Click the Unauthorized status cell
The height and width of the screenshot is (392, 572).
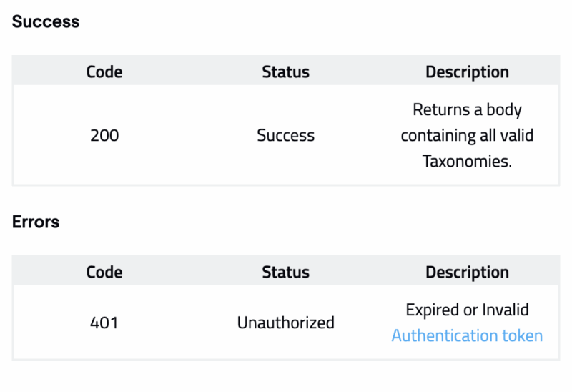[285, 323]
